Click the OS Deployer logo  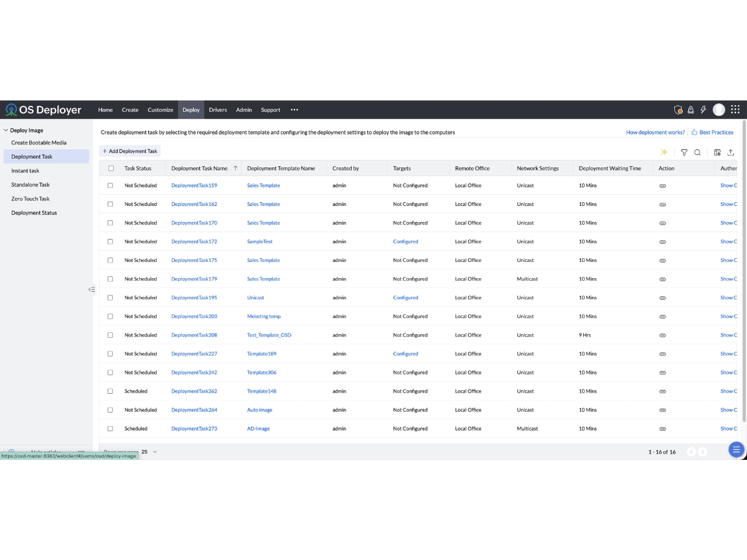44,110
